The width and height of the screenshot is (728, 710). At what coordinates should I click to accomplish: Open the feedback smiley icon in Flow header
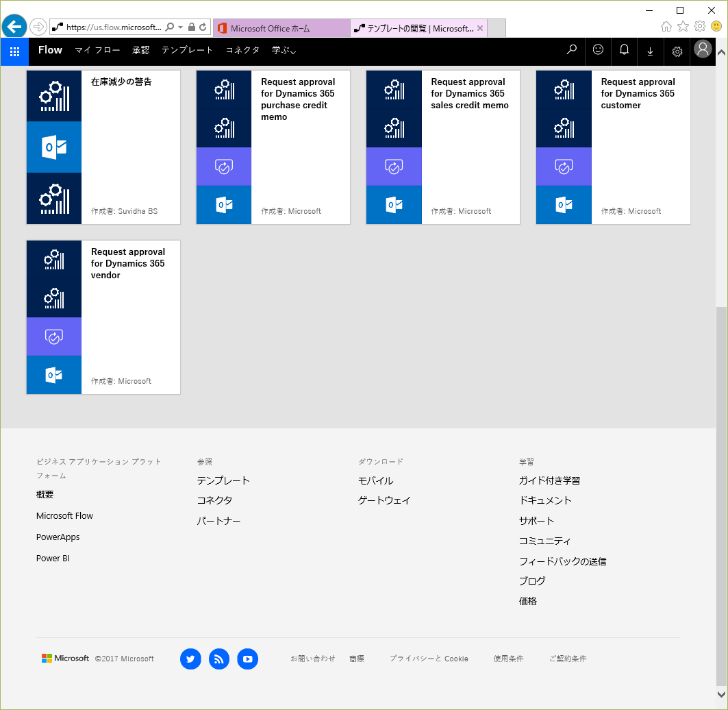(x=598, y=50)
